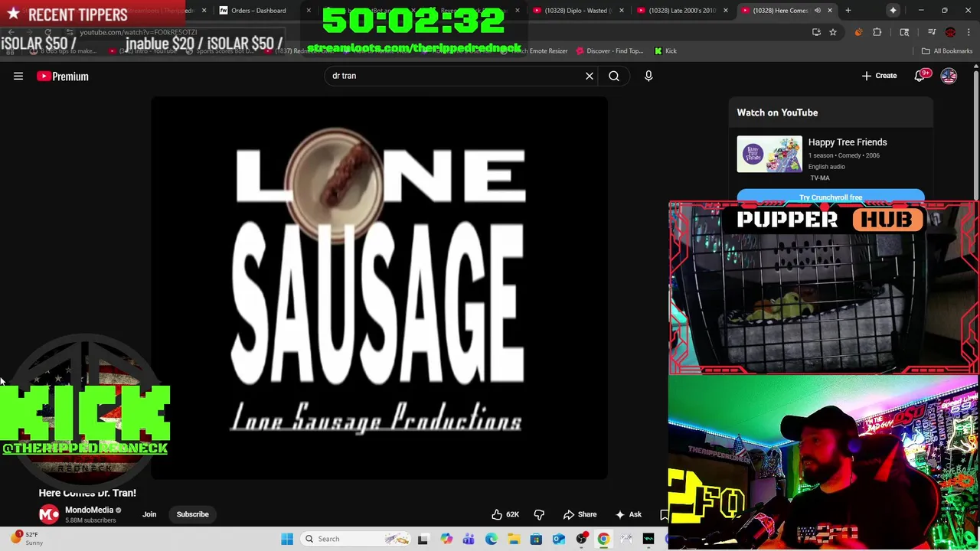Launch Copilot from the taskbar
This screenshot has width=980, height=551.
pyautogui.click(x=446, y=539)
